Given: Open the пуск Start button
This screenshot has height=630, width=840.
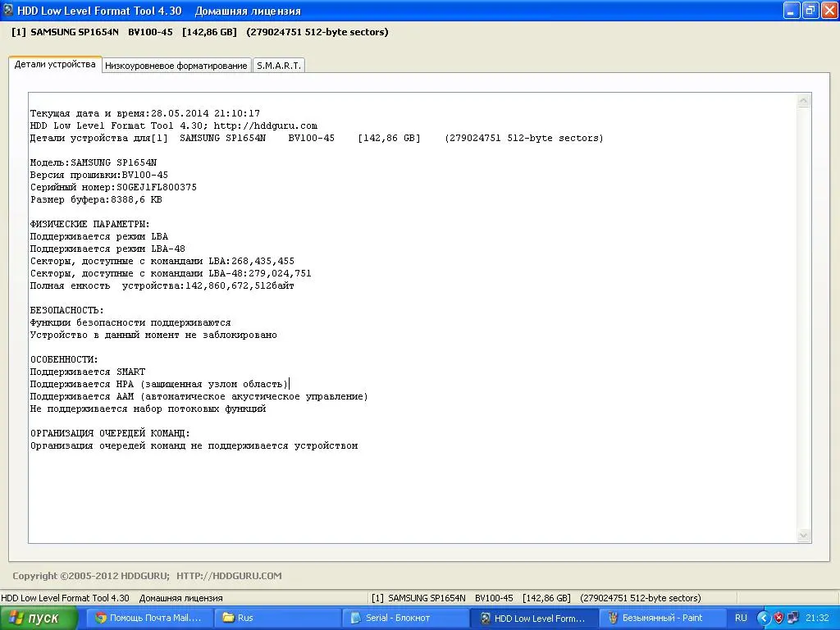Looking at the screenshot, I should (39, 618).
